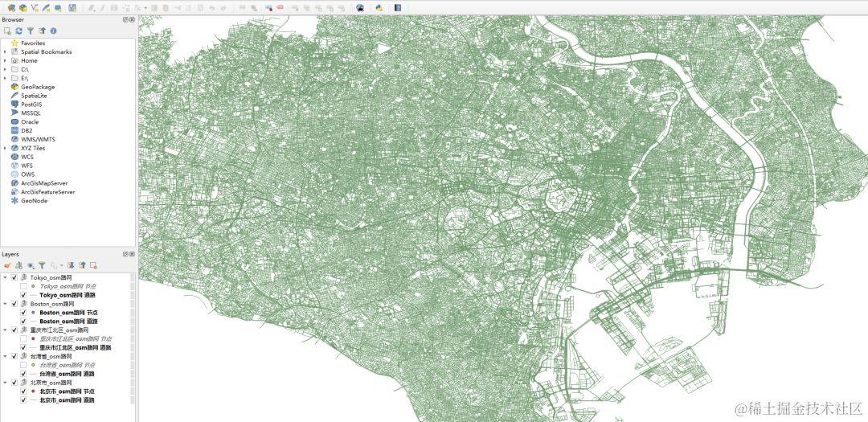Select GeoPackage in Browser tree
868x422 pixels.
click(x=38, y=87)
